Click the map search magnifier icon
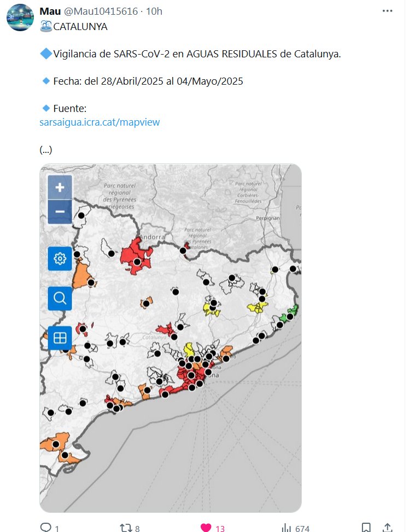The image size is (409, 532). 60,298
